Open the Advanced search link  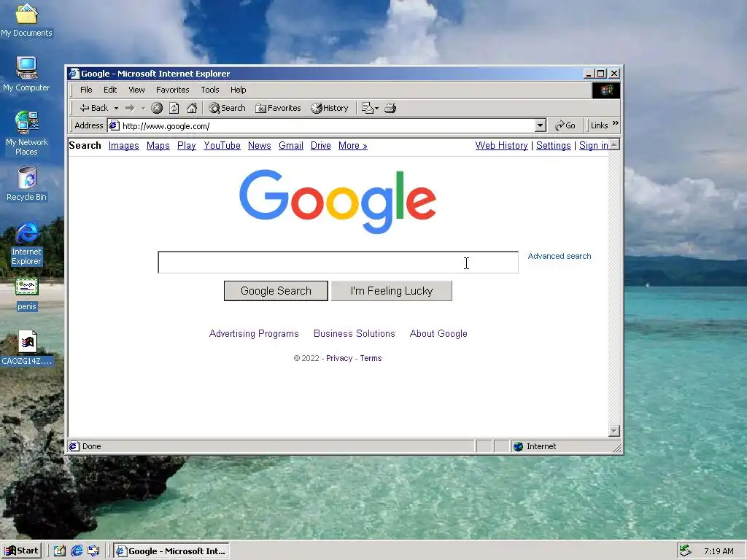point(560,256)
